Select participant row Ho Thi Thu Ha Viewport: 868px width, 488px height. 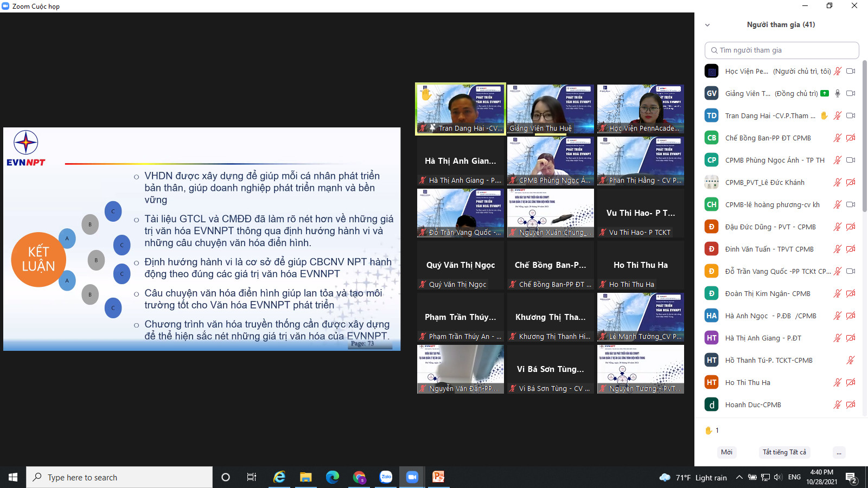pyautogui.click(x=780, y=382)
